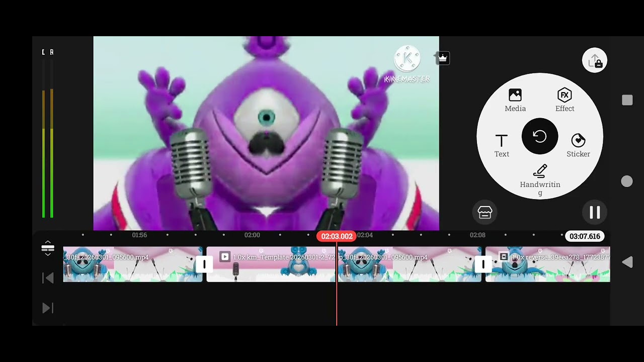
Task: Select the 1.0x reverse clip
Action: coord(547,264)
